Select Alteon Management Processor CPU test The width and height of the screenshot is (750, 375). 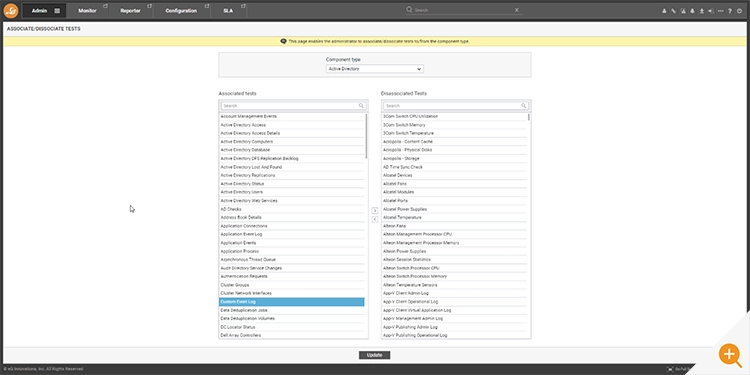454,234
